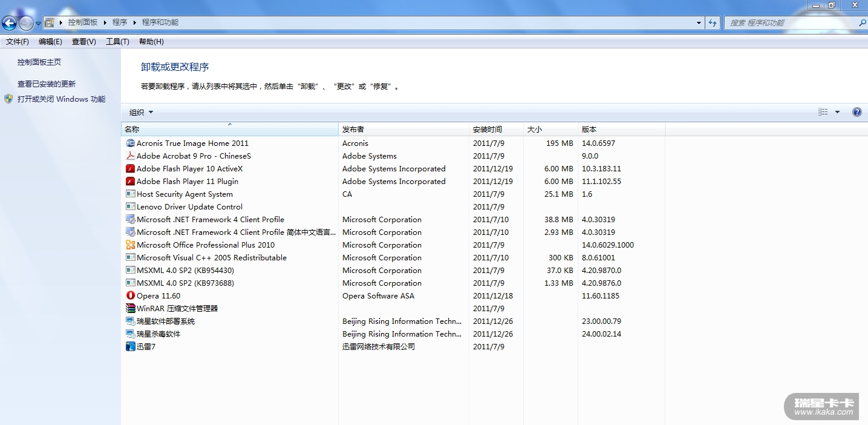This screenshot has width=868, height=425.
Task: Expand the arrow after 控制面板 breadcrumb
Action: pyautogui.click(x=105, y=22)
